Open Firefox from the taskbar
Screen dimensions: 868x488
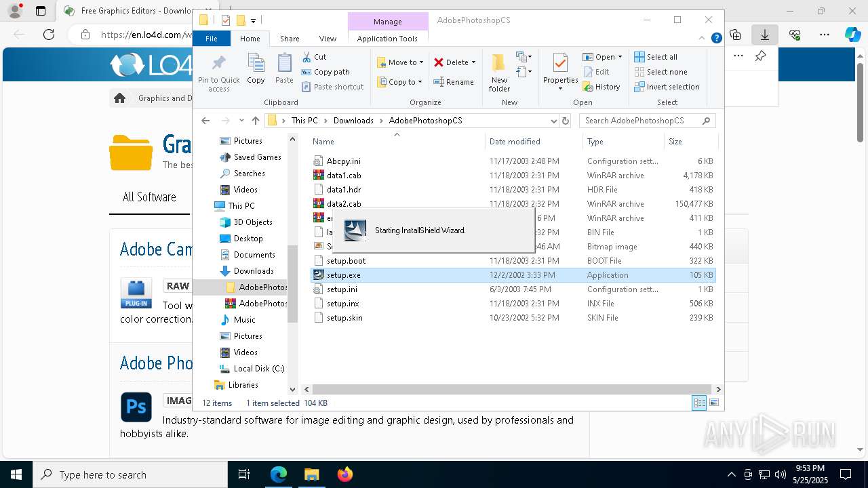(x=345, y=474)
